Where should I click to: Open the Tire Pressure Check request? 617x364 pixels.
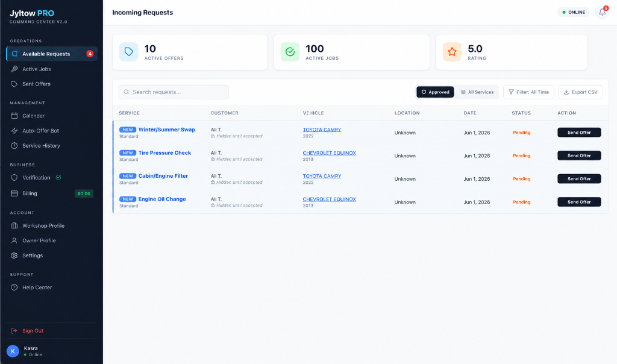coord(164,152)
